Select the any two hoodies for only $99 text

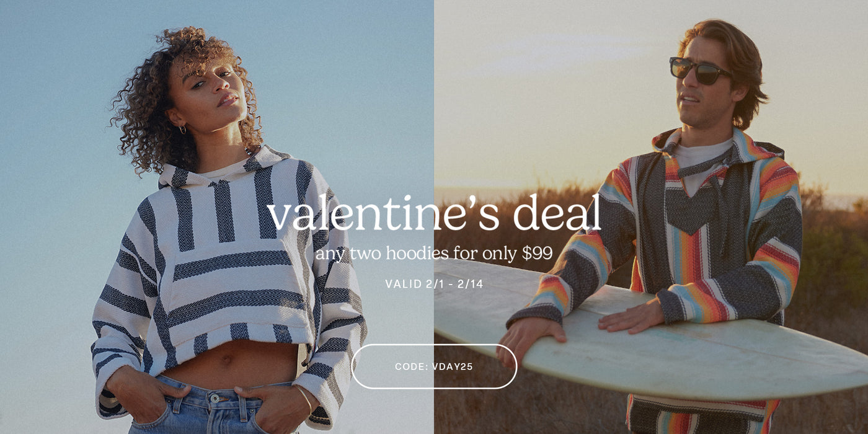pyautogui.click(x=434, y=254)
